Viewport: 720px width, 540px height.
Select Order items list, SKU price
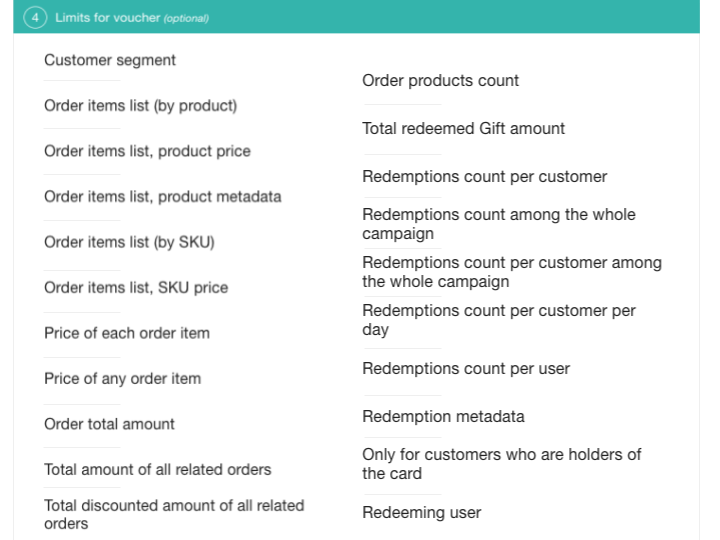pos(136,287)
